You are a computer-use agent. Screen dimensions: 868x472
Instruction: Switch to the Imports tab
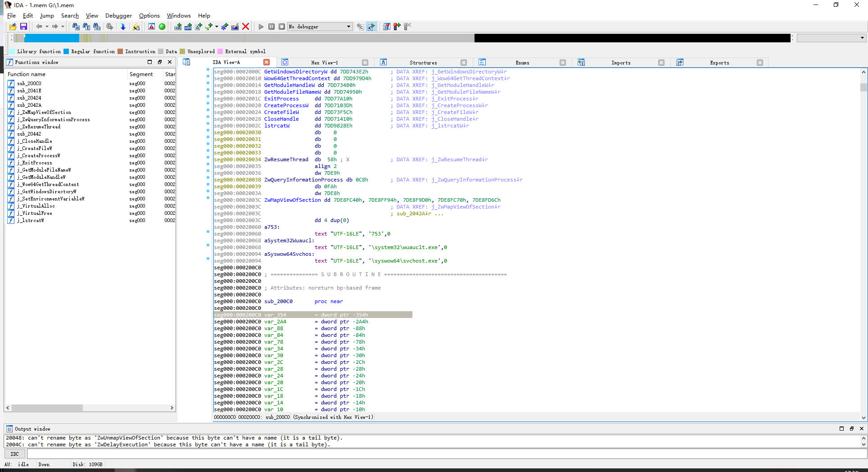(x=620, y=63)
